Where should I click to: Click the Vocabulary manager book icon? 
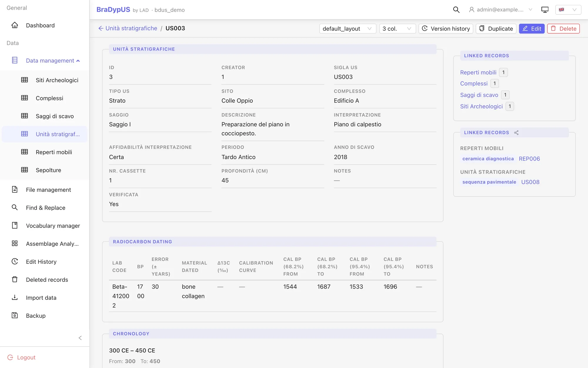click(x=15, y=226)
